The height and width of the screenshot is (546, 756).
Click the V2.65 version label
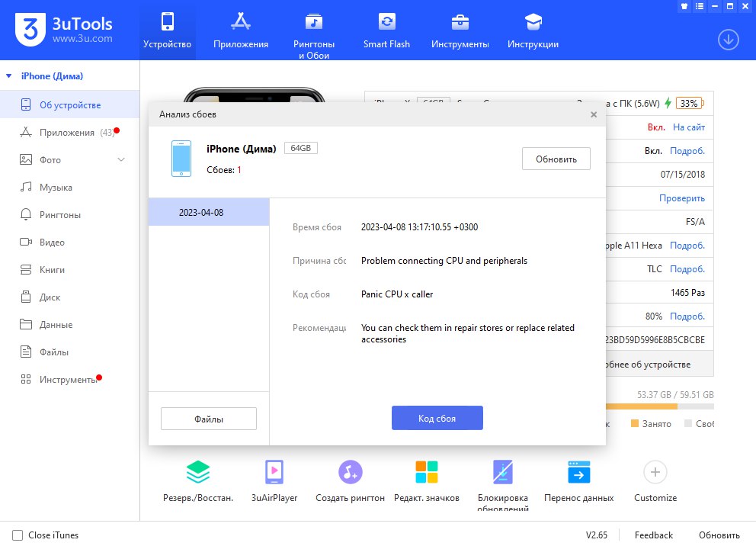point(597,535)
